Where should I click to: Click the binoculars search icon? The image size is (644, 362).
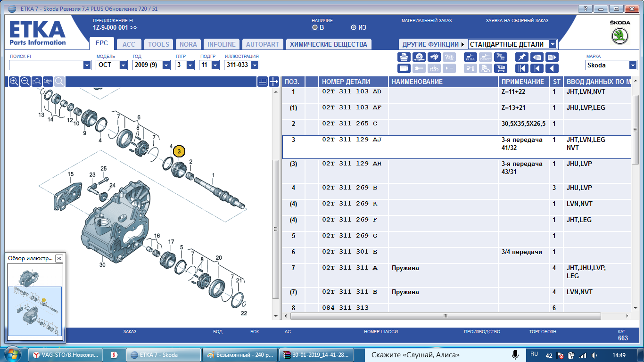click(x=434, y=57)
